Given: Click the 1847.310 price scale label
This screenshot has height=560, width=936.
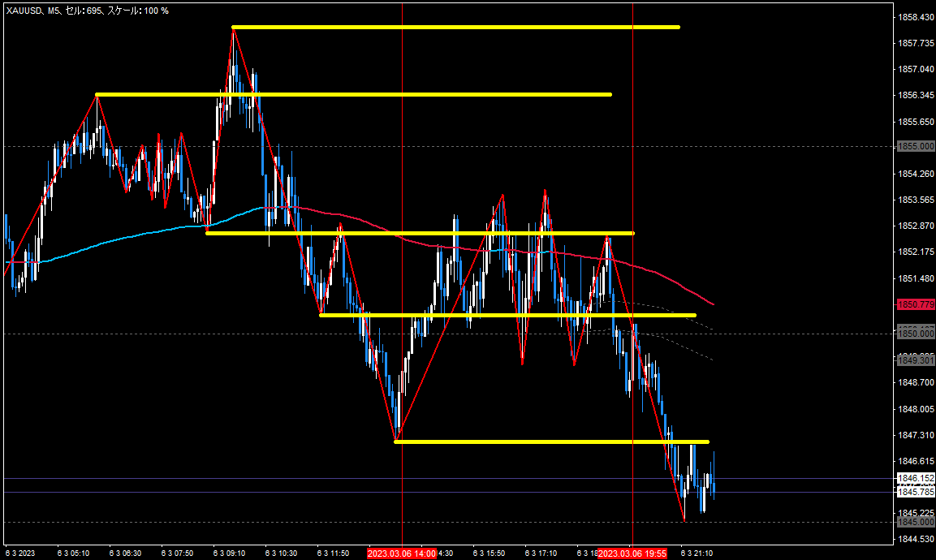Looking at the screenshot, I should pos(916,435).
